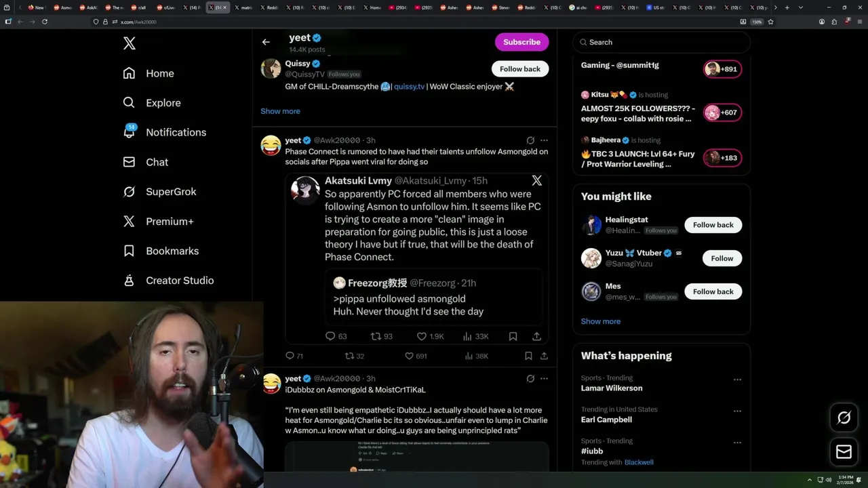Viewport: 868px width, 488px height.
Task: Open more options for #iubb trend
Action: [x=737, y=442]
